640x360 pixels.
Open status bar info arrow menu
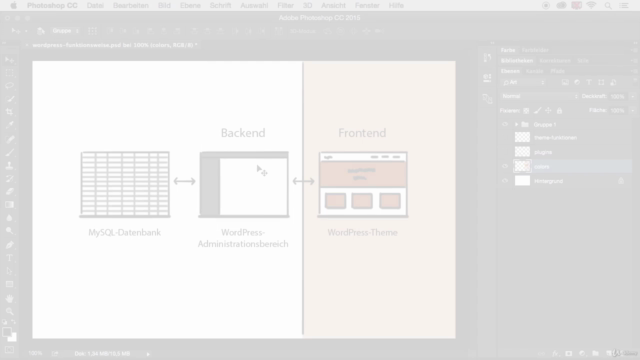click(148, 354)
